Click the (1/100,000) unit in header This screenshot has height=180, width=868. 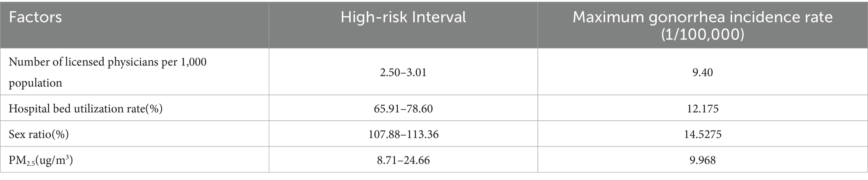pos(703,35)
